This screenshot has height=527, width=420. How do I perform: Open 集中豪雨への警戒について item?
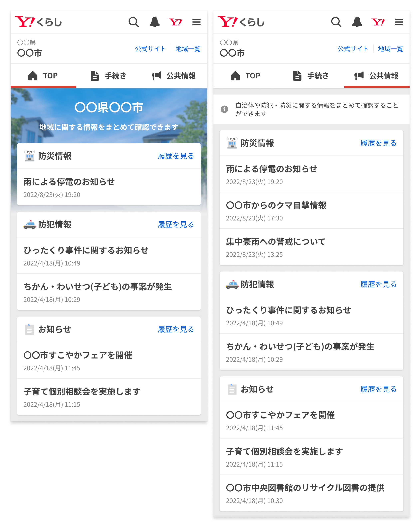[x=311, y=247]
